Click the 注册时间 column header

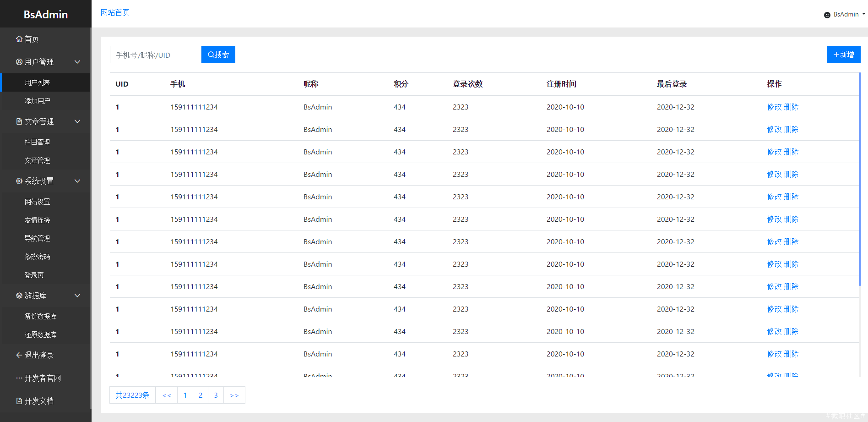(561, 84)
